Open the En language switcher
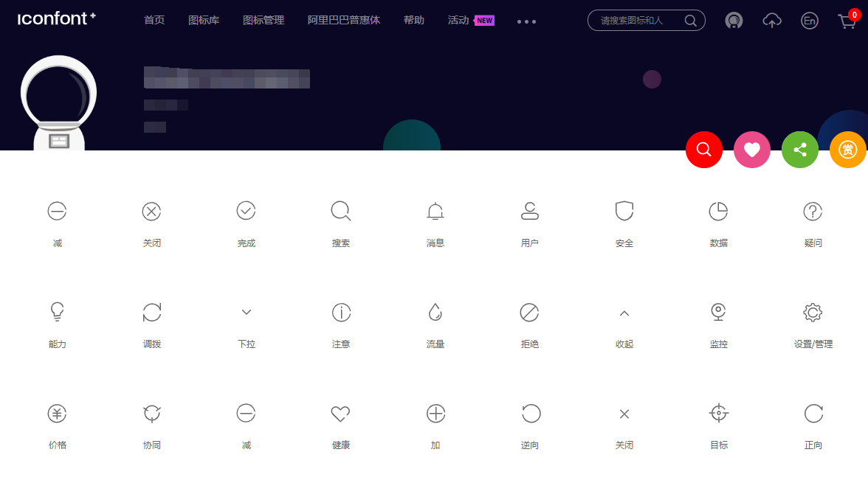 [809, 21]
